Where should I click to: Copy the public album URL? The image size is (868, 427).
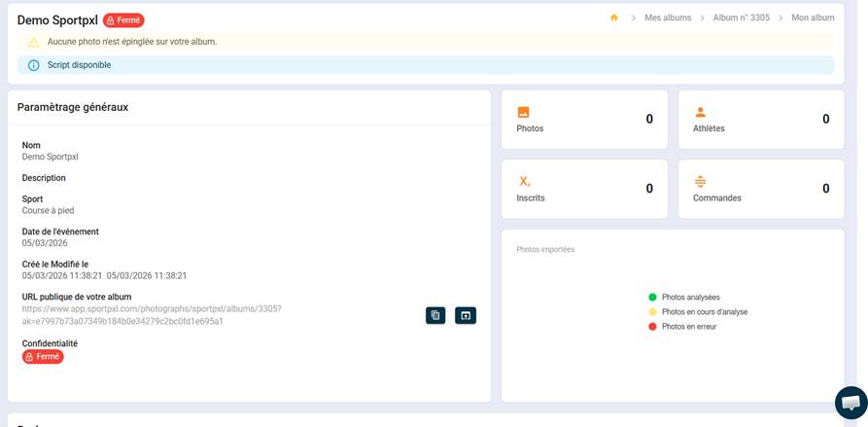[435, 315]
